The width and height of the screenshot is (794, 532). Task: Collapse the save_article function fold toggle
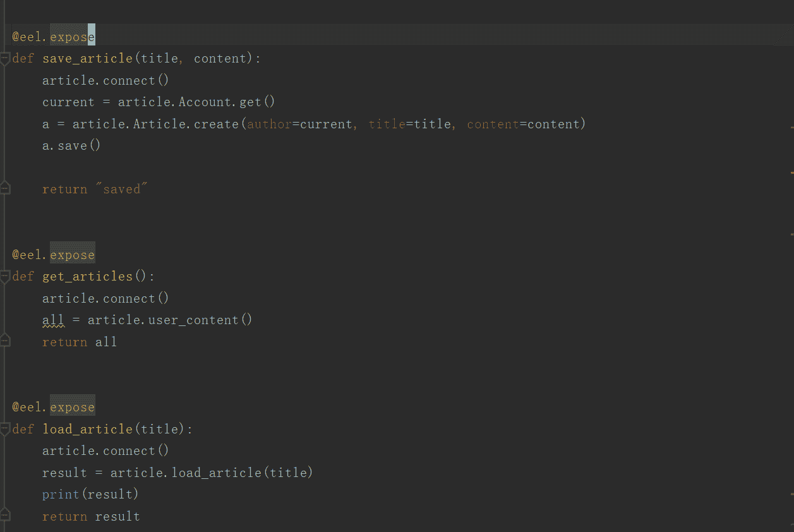(x=5, y=59)
